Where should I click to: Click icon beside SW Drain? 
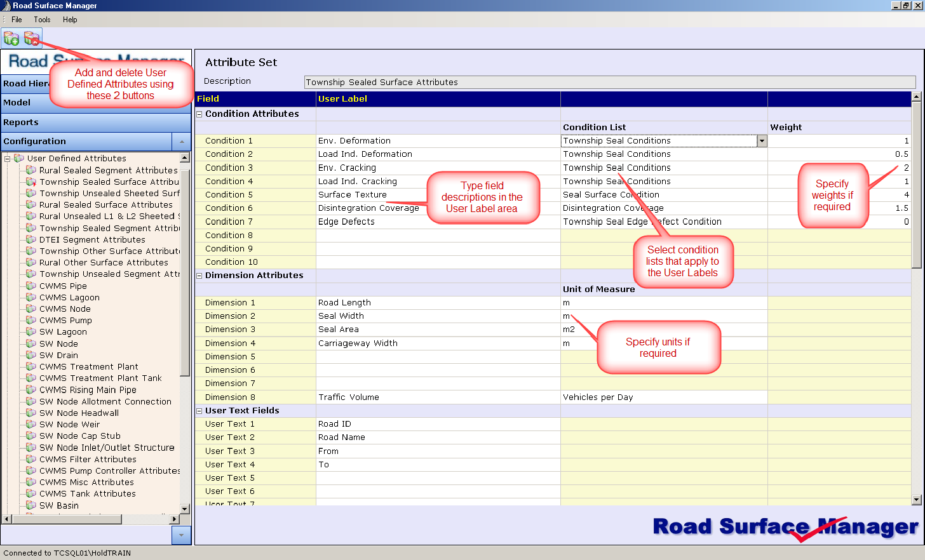tap(30, 355)
